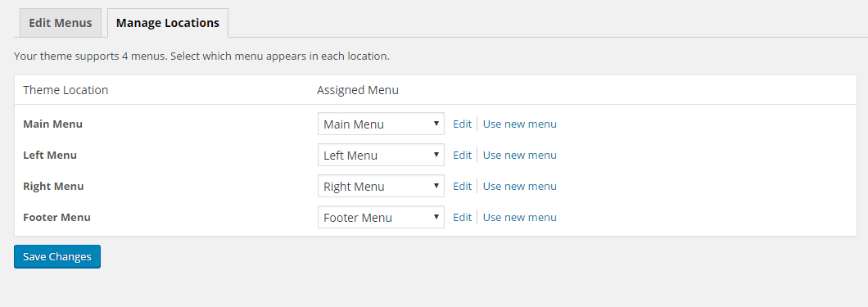Viewport: 868px width, 307px height.
Task: Click the Assigned Menu column header
Action: [x=358, y=89]
